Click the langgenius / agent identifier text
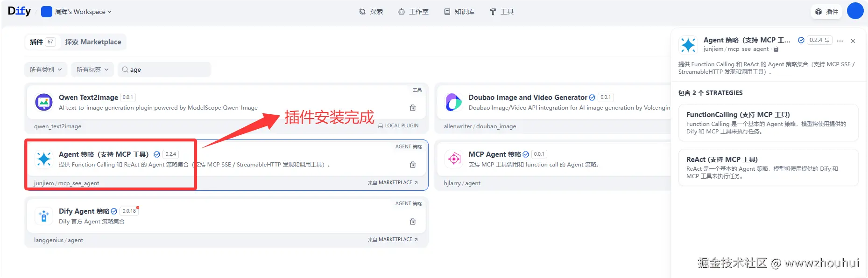The height and width of the screenshot is (278, 868). [x=58, y=240]
